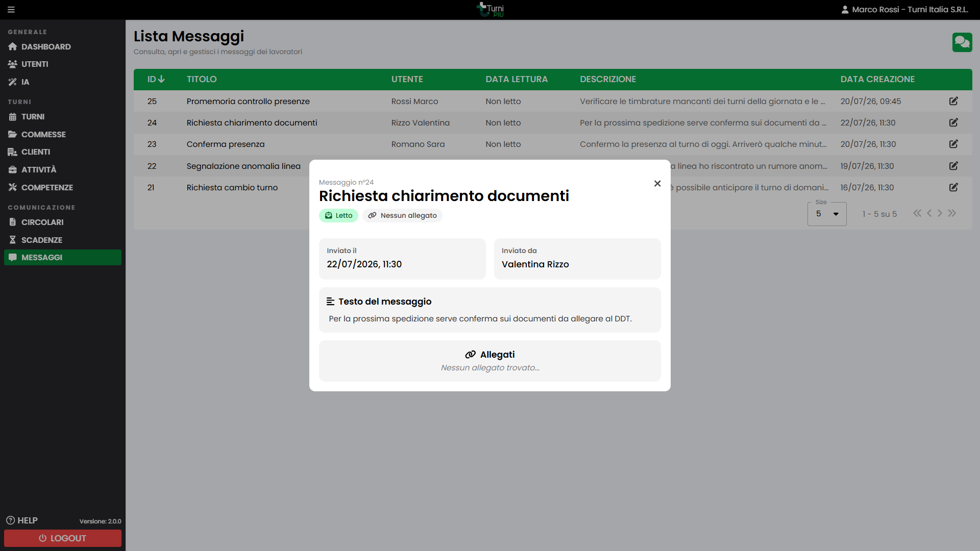Click the Nessun allegato badge
980x551 pixels.
pos(402,215)
